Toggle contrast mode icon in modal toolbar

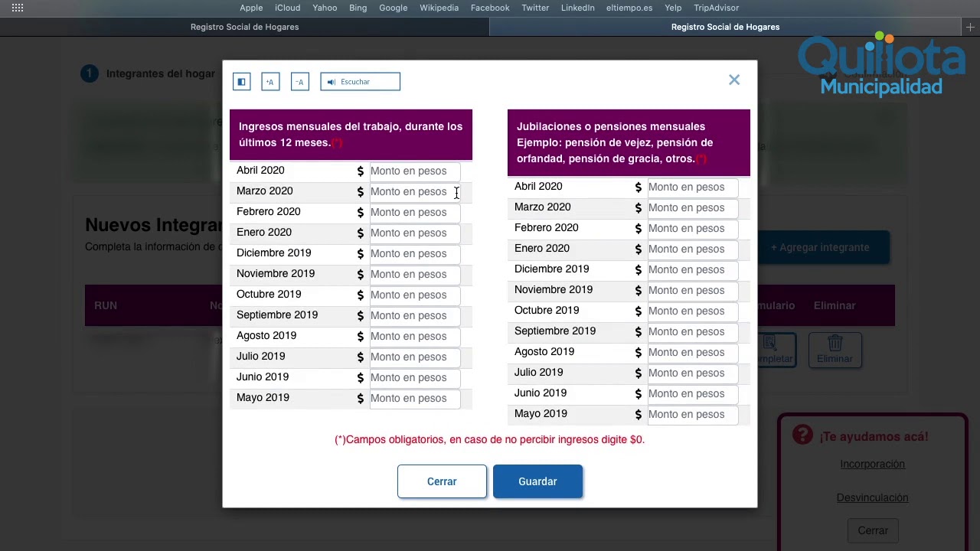coord(241,82)
